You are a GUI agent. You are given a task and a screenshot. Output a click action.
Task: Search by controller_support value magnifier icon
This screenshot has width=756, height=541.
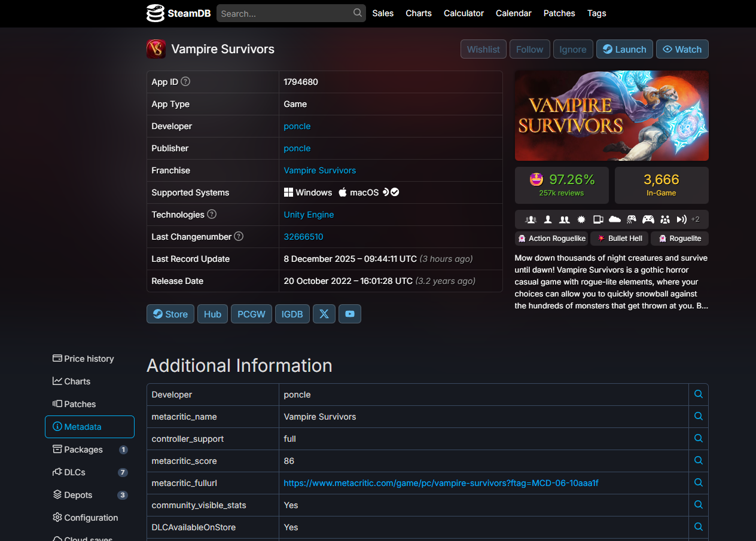[699, 439]
